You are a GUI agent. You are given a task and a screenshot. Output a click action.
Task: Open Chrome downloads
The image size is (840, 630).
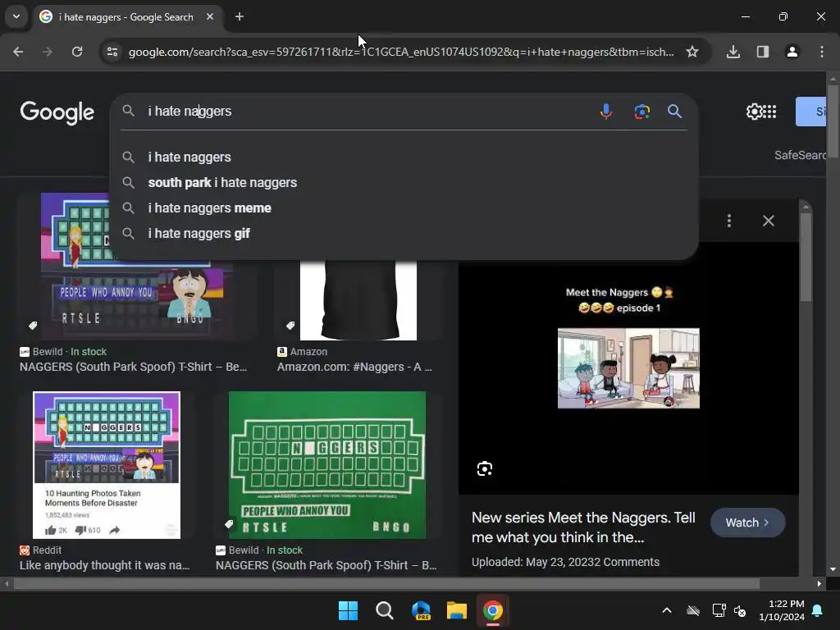[x=733, y=52]
